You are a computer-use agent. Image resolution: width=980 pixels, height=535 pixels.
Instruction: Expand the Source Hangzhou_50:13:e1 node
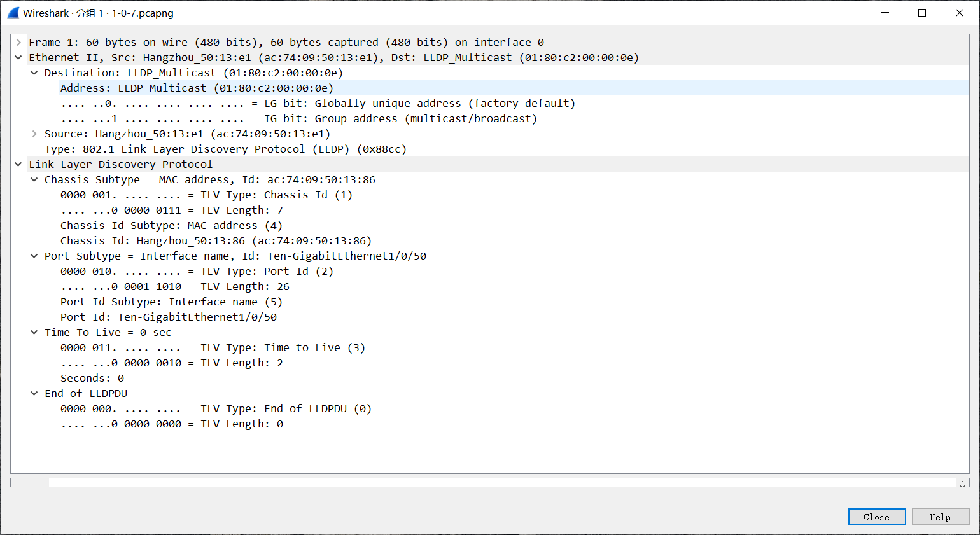point(34,134)
